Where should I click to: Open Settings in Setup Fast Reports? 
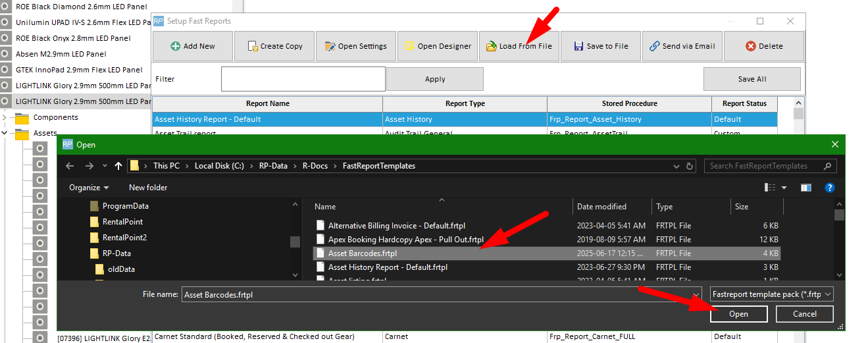coord(355,46)
